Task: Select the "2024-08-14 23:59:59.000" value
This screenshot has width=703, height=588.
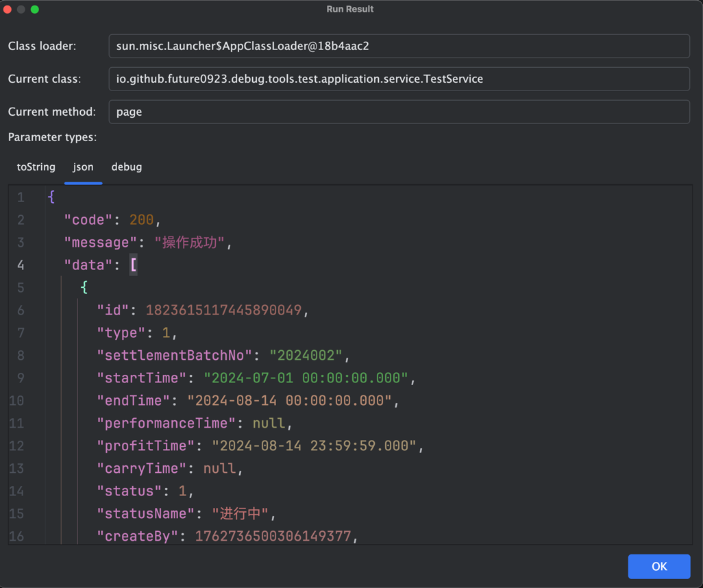Action: tap(314, 446)
